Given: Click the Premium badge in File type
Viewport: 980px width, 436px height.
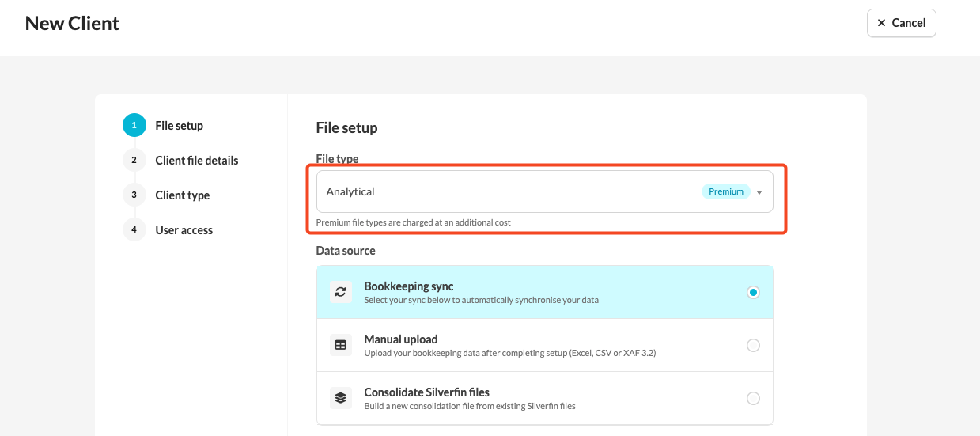Looking at the screenshot, I should pyautogui.click(x=725, y=191).
